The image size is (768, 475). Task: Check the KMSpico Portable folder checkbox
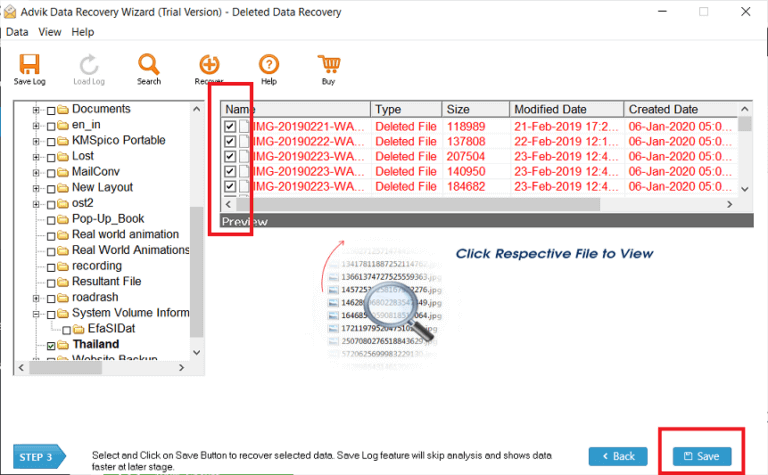coord(51,141)
